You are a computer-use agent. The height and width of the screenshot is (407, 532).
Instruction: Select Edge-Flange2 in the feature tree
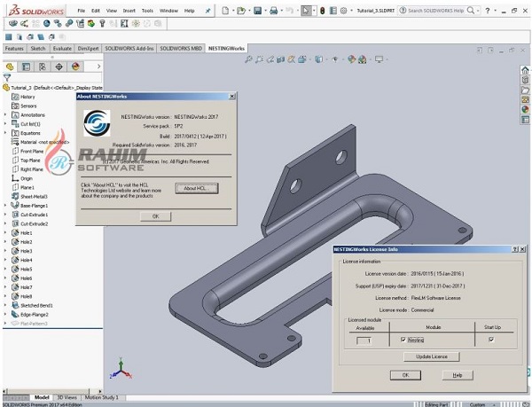35,315
